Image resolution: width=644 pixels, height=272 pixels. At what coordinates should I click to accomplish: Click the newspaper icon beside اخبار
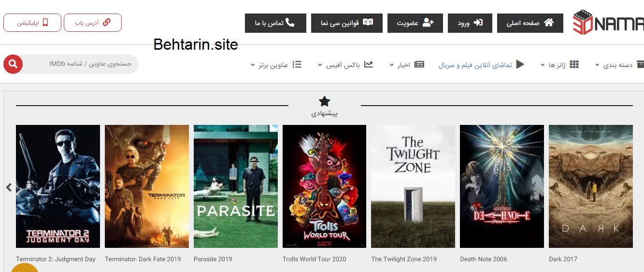[419, 65]
